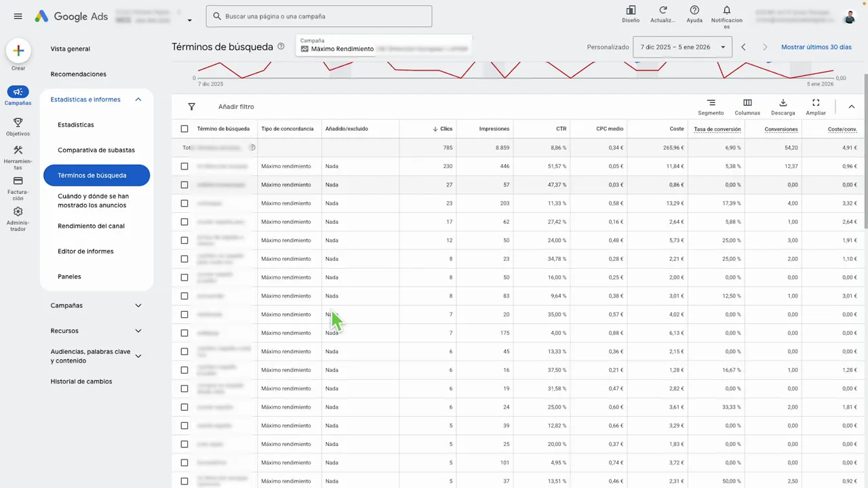Go to next date range arrow
868x488 pixels.
[x=765, y=47]
